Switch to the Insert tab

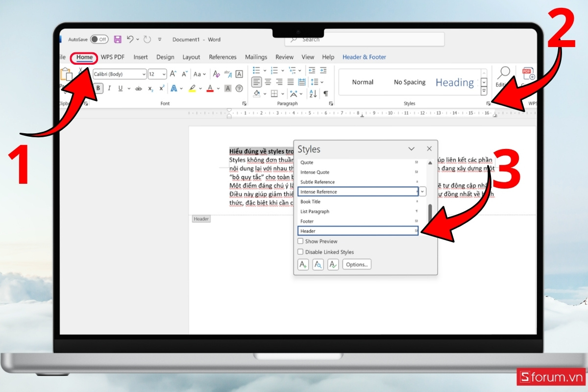pyautogui.click(x=141, y=57)
